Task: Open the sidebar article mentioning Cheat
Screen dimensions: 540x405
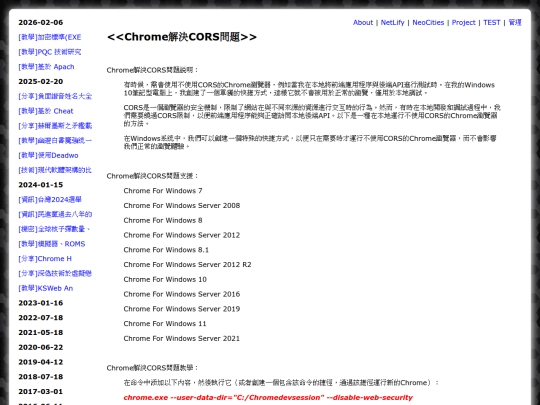Action: (x=46, y=111)
